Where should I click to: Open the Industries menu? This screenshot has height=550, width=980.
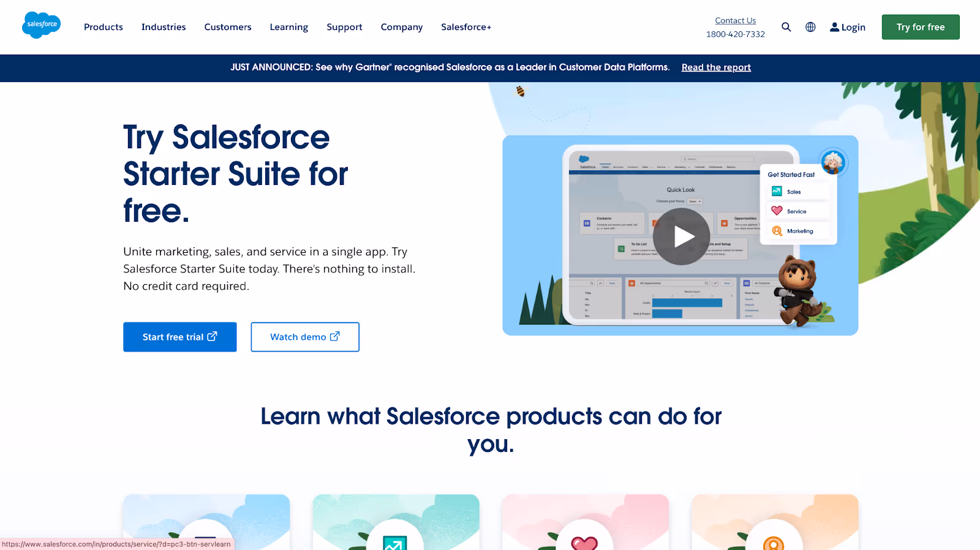(x=164, y=27)
